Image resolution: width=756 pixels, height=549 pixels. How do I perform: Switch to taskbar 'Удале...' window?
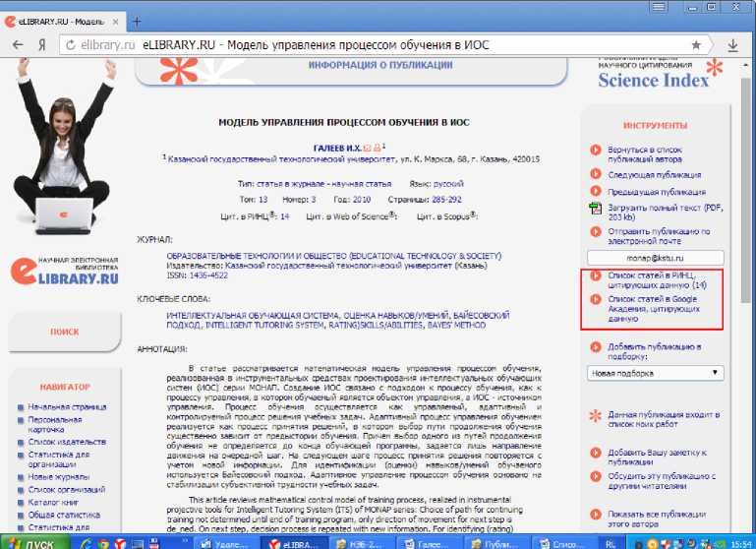click(x=225, y=544)
